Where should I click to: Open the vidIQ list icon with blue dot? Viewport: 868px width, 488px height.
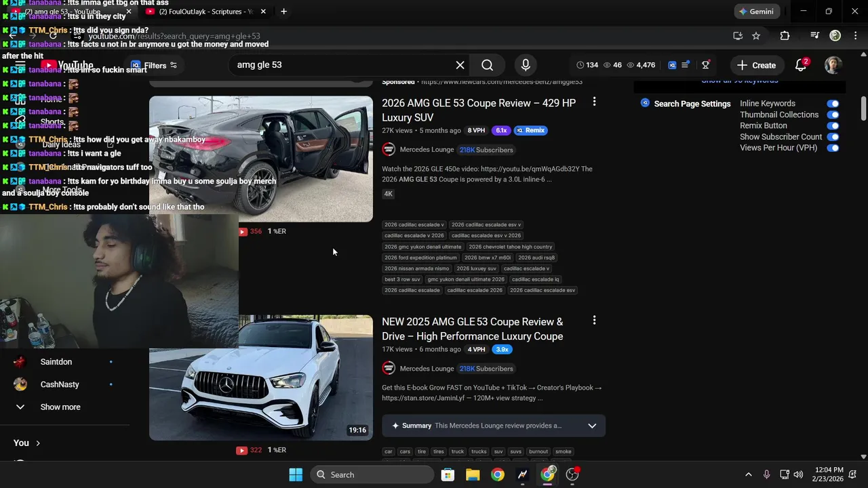[686, 65]
